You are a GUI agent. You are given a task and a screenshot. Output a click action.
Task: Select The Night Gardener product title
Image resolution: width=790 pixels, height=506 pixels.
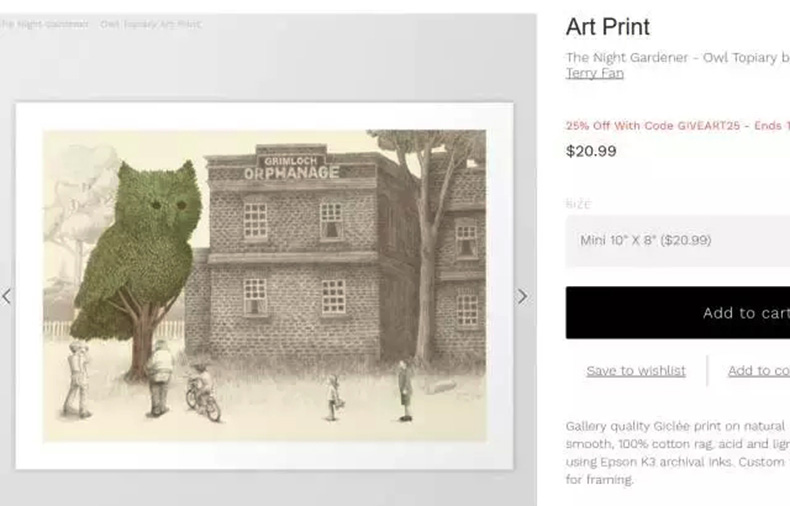pos(678,57)
